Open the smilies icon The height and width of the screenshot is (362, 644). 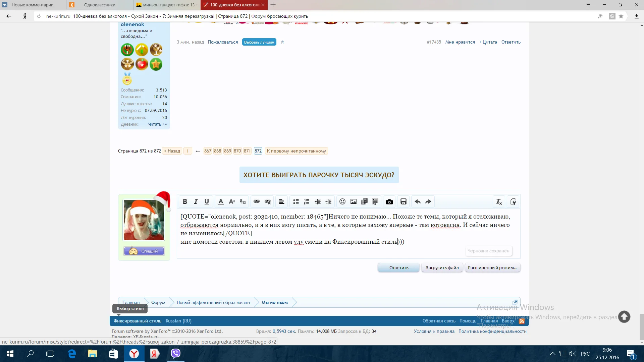[342, 201]
